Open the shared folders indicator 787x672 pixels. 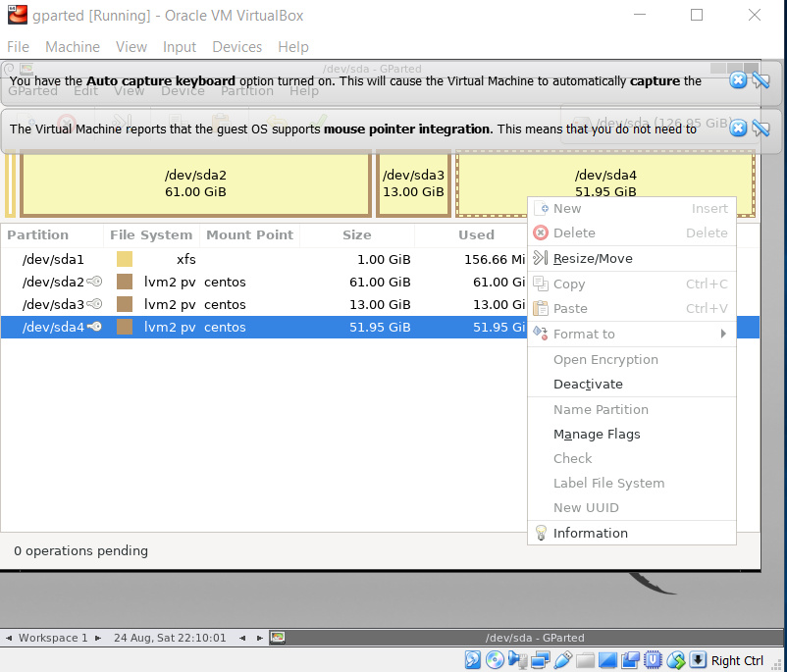coord(585,660)
